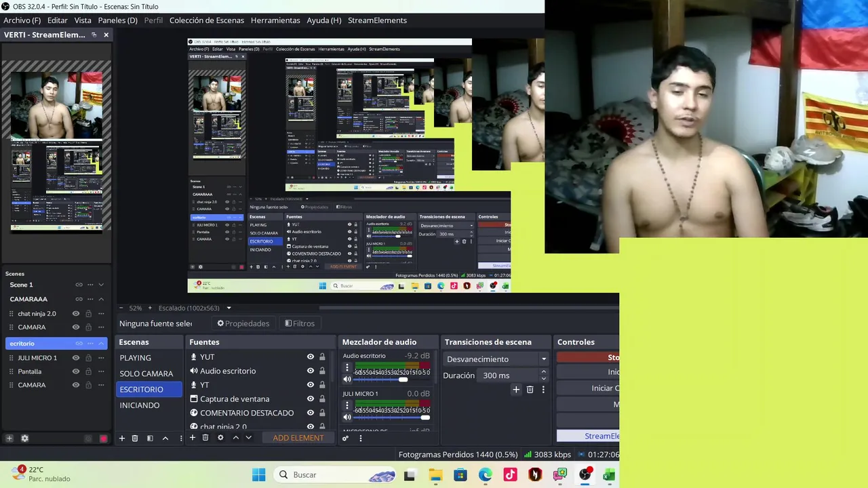Click the Propiedades button
The width and height of the screenshot is (868, 488).
pos(243,323)
